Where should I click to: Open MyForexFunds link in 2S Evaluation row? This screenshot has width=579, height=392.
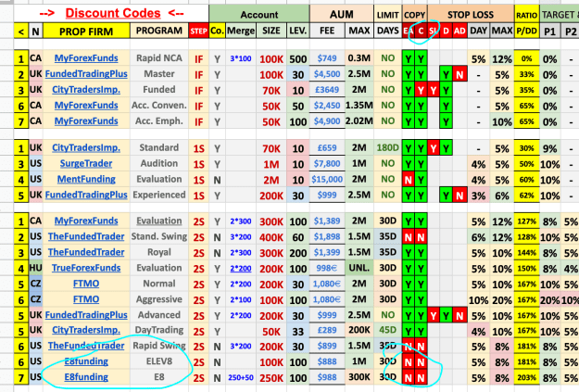(86, 221)
